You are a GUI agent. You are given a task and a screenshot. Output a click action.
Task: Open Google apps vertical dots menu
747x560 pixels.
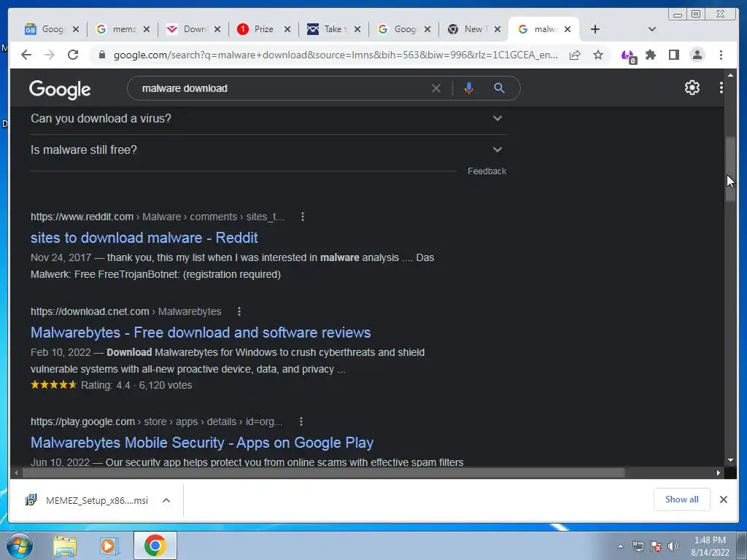tap(721, 87)
